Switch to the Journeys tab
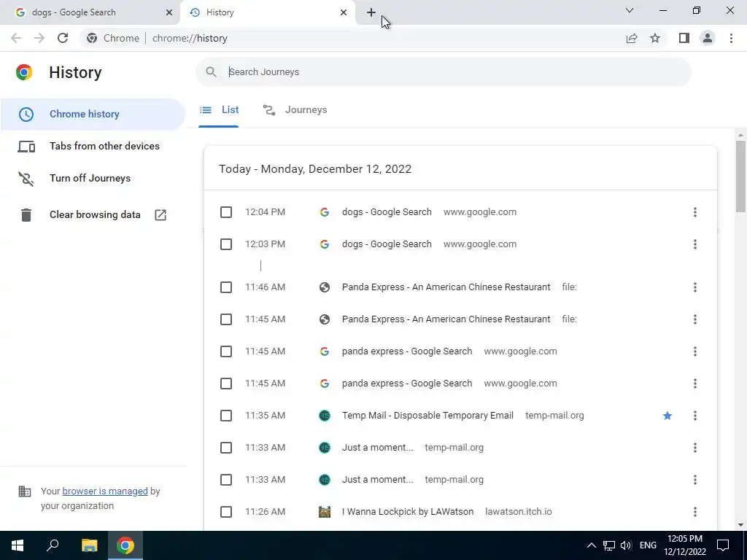747x560 pixels. tap(295, 110)
